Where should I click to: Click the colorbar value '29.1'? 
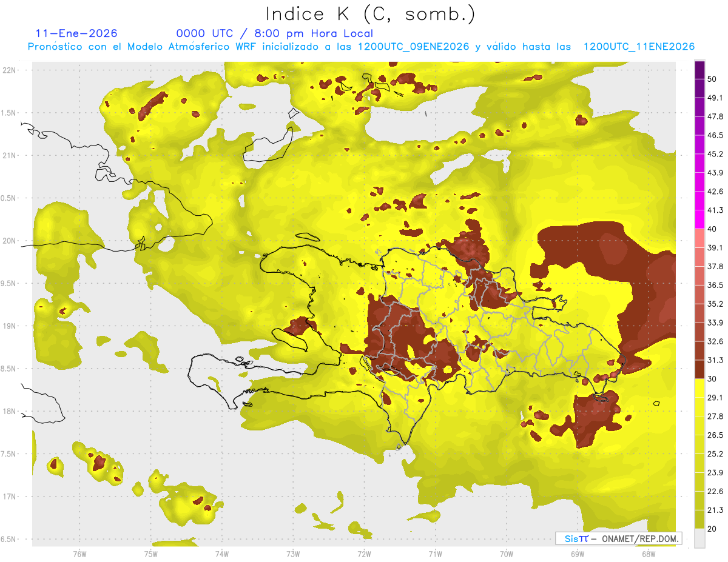point(715,398)
